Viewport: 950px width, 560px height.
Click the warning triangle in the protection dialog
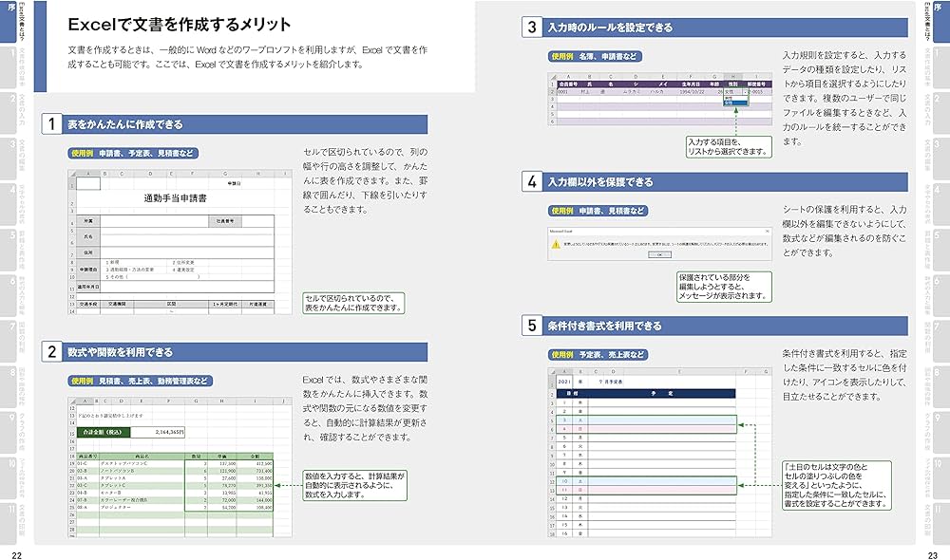(555, 243)
